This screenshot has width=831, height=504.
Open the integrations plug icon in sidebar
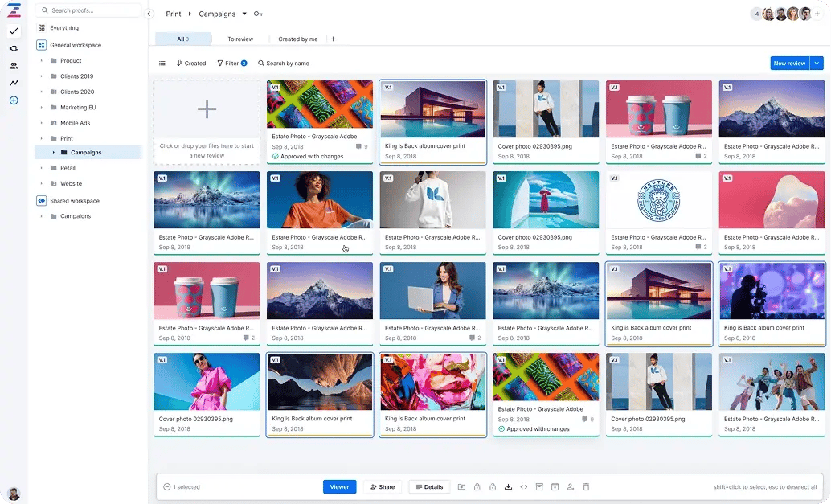(x=13, y=48)
